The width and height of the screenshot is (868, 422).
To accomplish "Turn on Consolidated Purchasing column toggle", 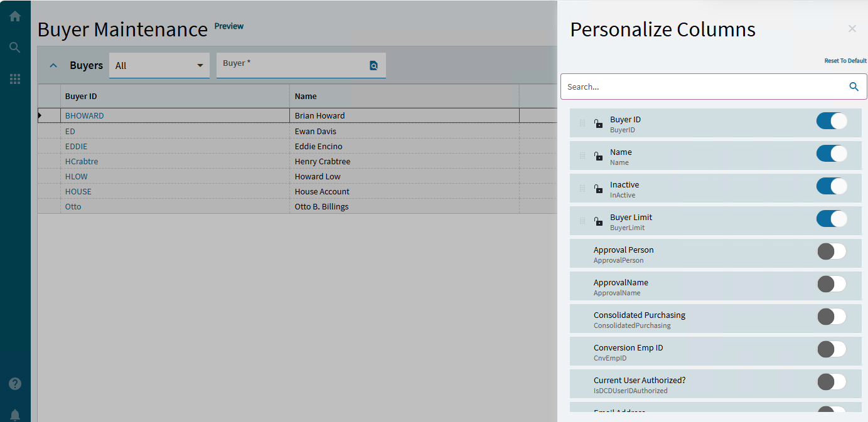I will pos(832,317).
